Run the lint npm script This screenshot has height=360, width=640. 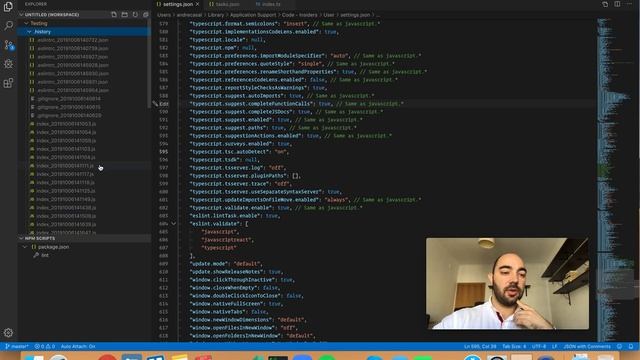45,255
